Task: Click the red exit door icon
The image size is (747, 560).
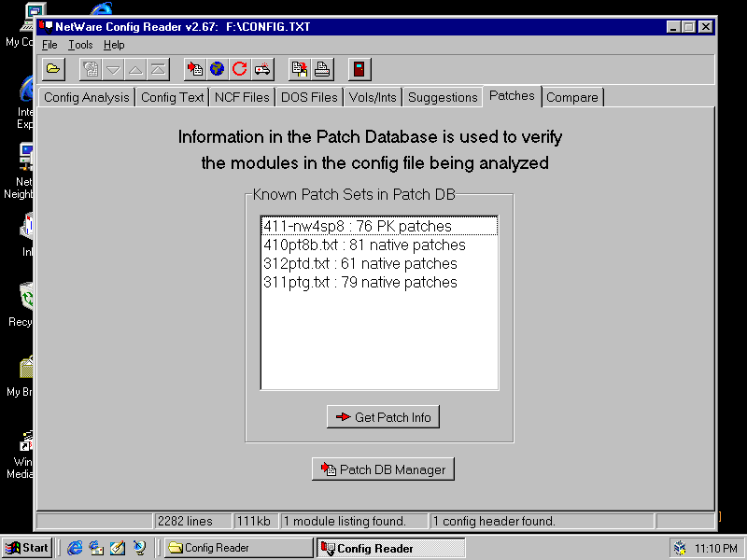Action: pos(359,69)
